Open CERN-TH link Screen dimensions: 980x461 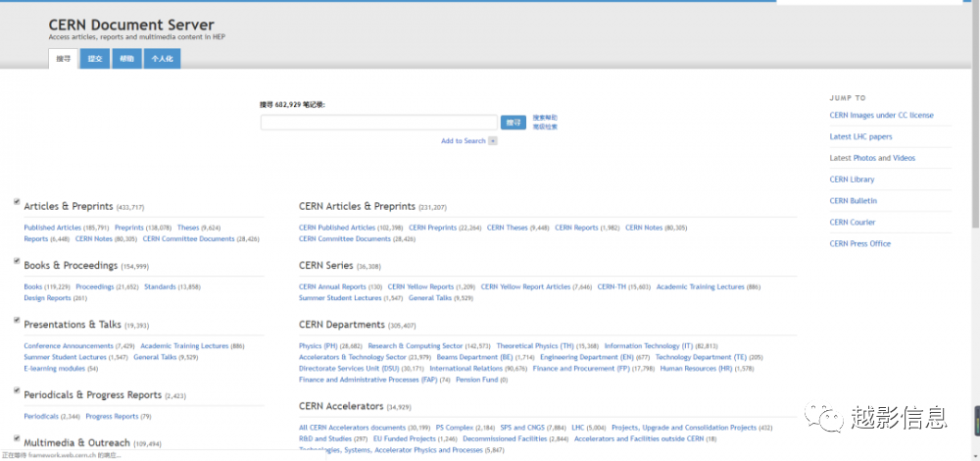610,287
